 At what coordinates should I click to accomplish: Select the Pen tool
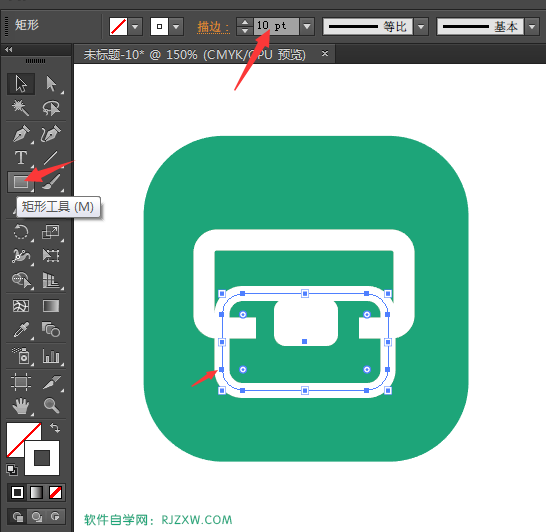[x=21, y=134]
